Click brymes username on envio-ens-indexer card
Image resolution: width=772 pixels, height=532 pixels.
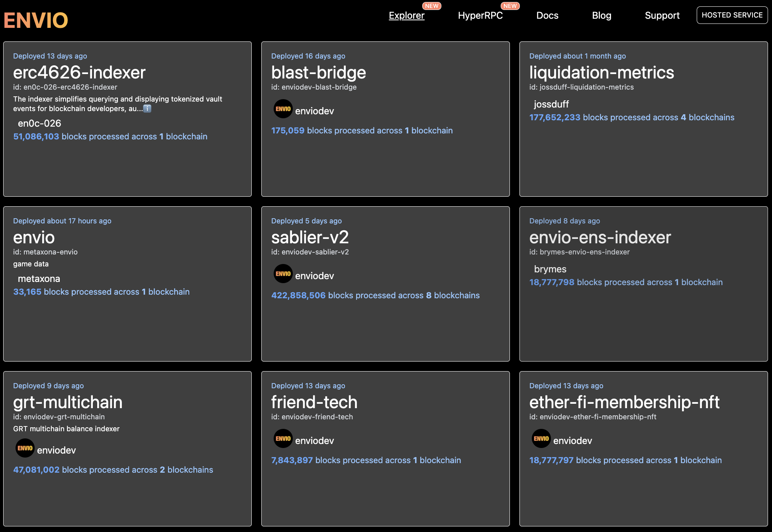click(550, 269)
